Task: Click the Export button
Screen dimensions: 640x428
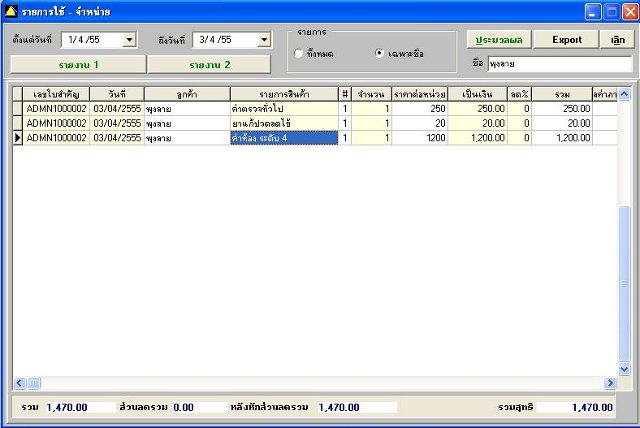Action: click(x=567, y=40)
